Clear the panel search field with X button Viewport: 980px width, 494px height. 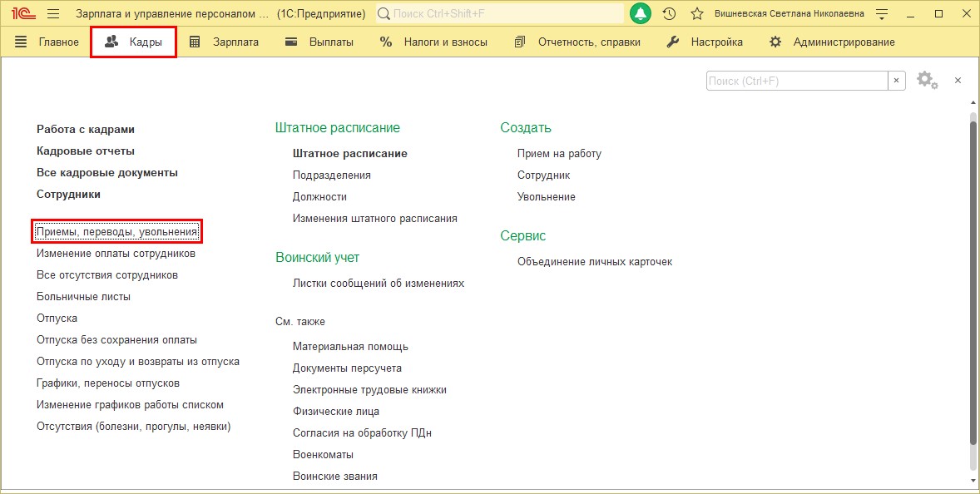click(897, 81)
